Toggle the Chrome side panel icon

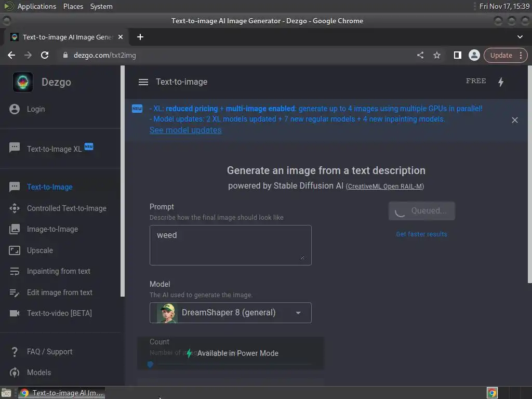[457, 55]
